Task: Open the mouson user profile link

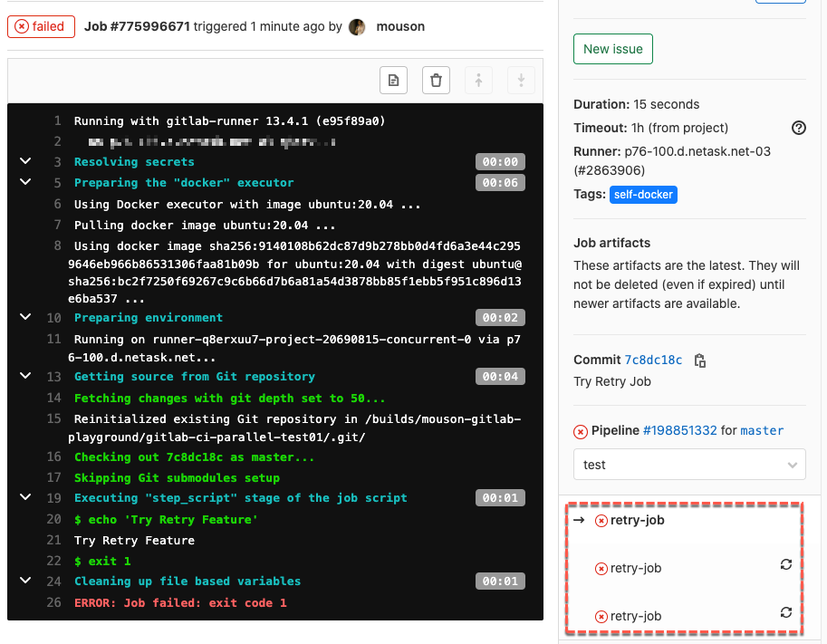Action: (400, 26)
